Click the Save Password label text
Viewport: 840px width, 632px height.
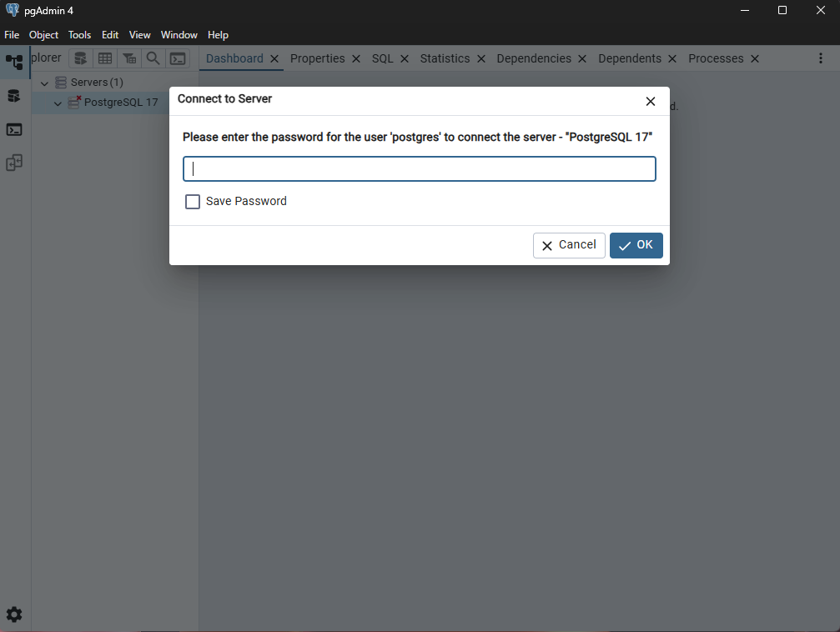[x=246, y=202]
